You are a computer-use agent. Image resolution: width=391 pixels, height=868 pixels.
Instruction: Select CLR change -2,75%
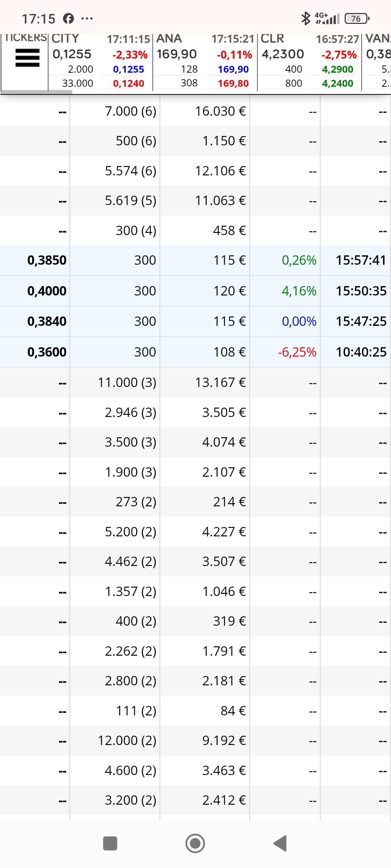[x=339, y=55]
